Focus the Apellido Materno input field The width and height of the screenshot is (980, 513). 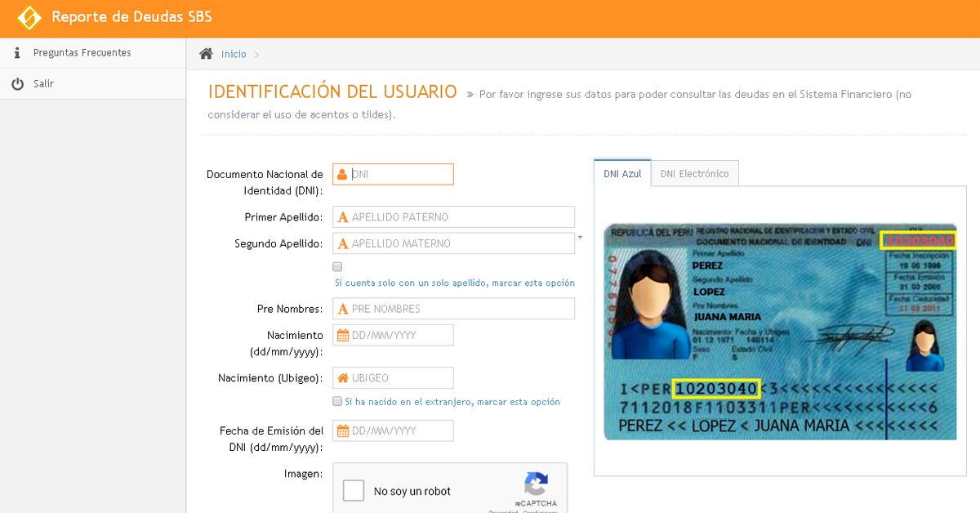(453, 243)
